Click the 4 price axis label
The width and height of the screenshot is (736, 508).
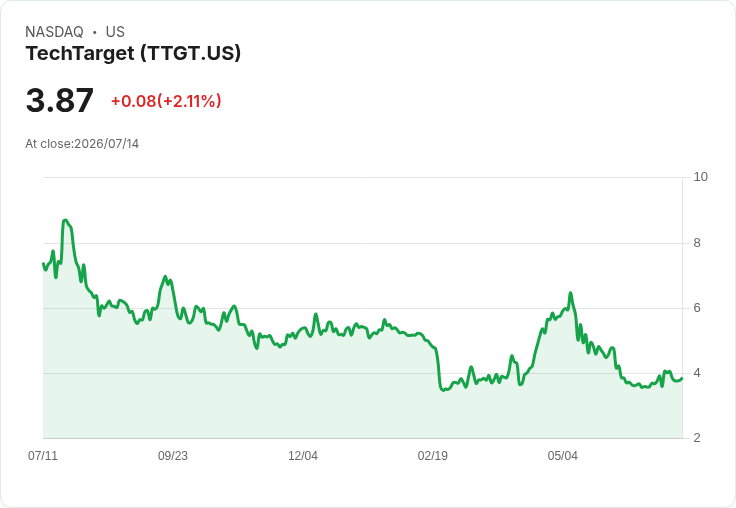click(697, 373)
